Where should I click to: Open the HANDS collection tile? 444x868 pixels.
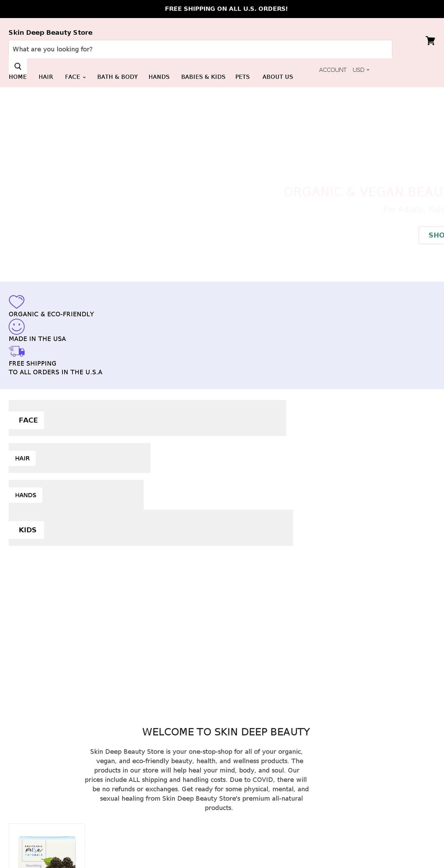[x=76, y=495]
